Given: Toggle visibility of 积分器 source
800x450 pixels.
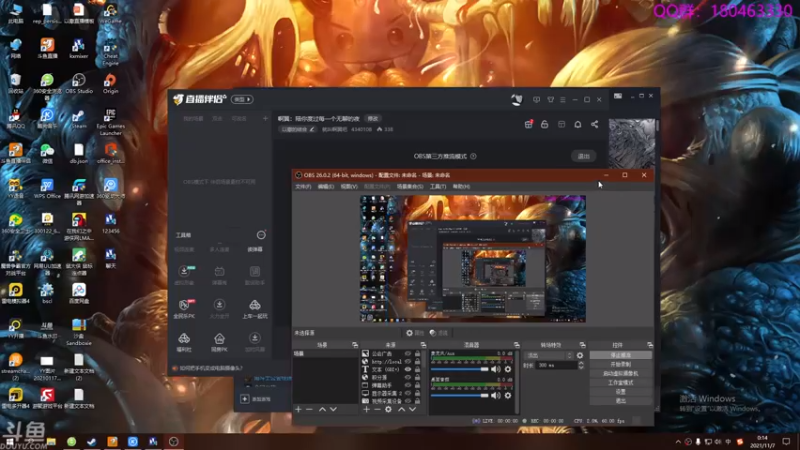Looking at the screenshot, I should [x=408, y=377].
